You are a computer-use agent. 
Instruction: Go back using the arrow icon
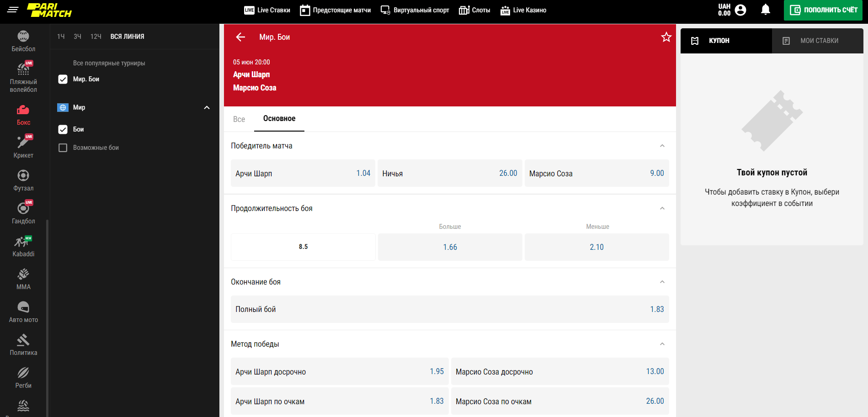point(240,37)
